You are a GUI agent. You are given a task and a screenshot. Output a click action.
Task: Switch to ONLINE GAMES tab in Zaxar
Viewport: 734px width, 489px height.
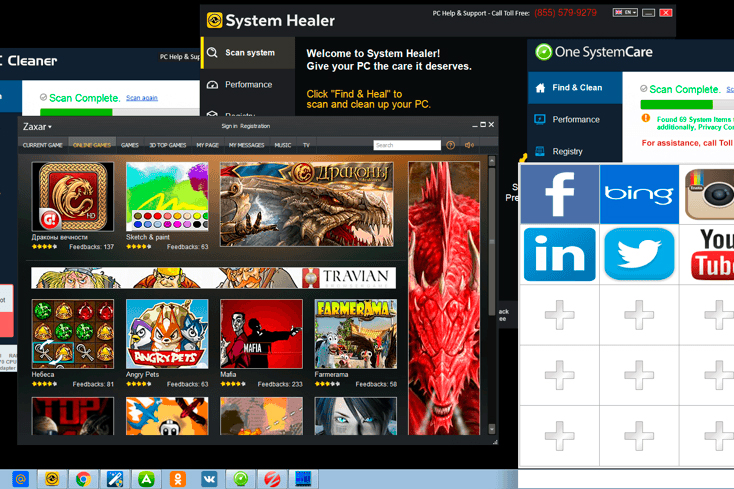(92, 145)
